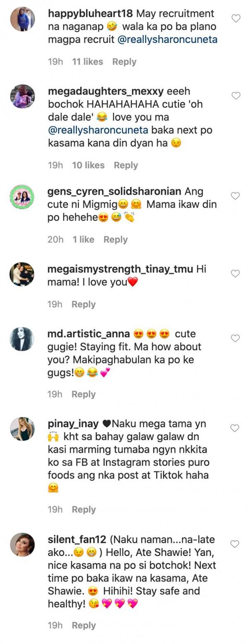The height and width of the screenshot is (644, 248).
Task: Visit the pinay_inay username profile
Action: 73,424
